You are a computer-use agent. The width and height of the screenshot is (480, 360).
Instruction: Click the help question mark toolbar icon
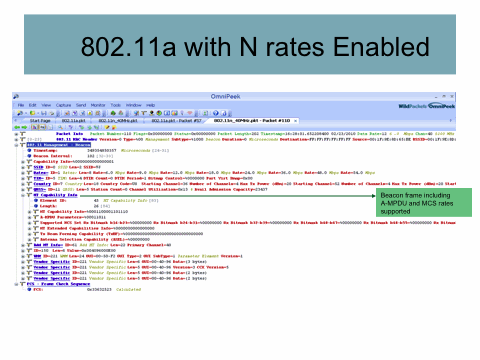point(216,113)
